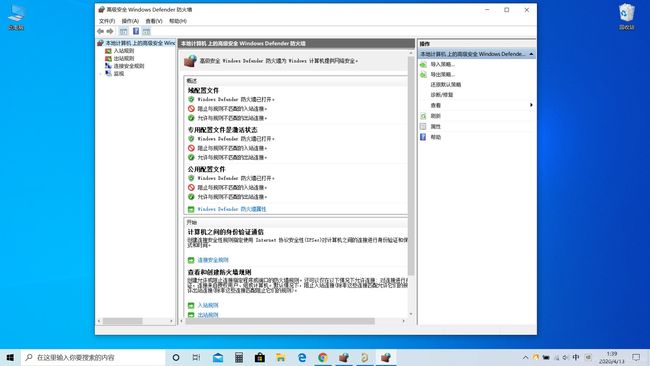Click the taskbar clock and date
Screen dimensions: 650x366
[x=612, y=357]
